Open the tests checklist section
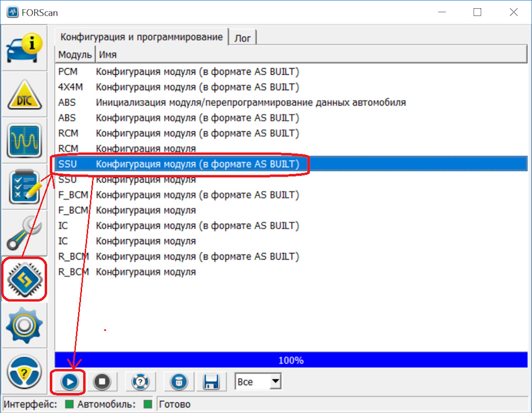The width and height of the screenshot is (532, 413). pyautogui.click(x=24, y=187)
